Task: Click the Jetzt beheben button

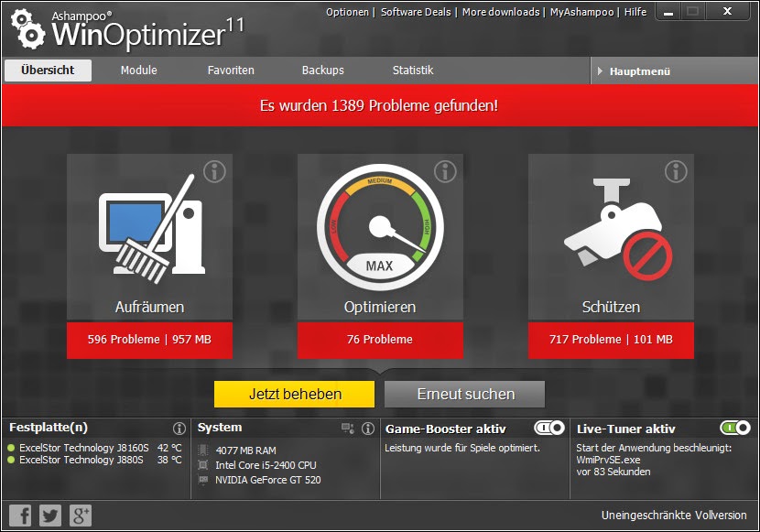Action: (x=294, y=394)
